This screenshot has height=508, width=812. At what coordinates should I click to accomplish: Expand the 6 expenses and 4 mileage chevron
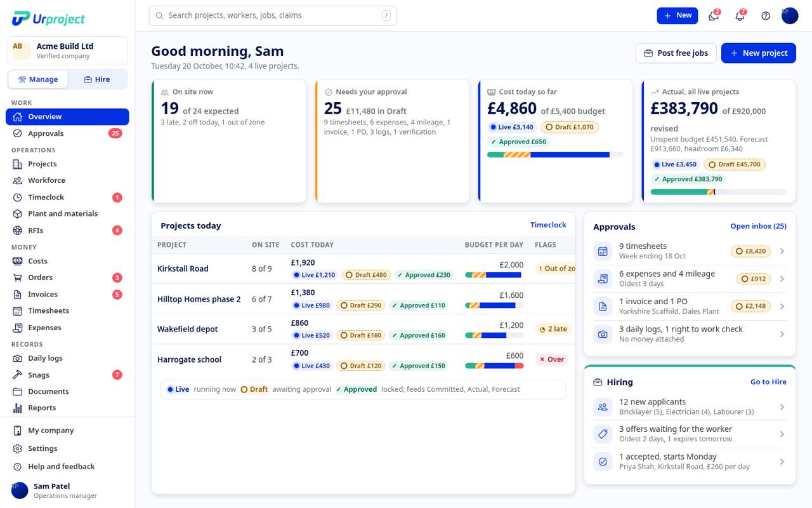click(782, 279)
